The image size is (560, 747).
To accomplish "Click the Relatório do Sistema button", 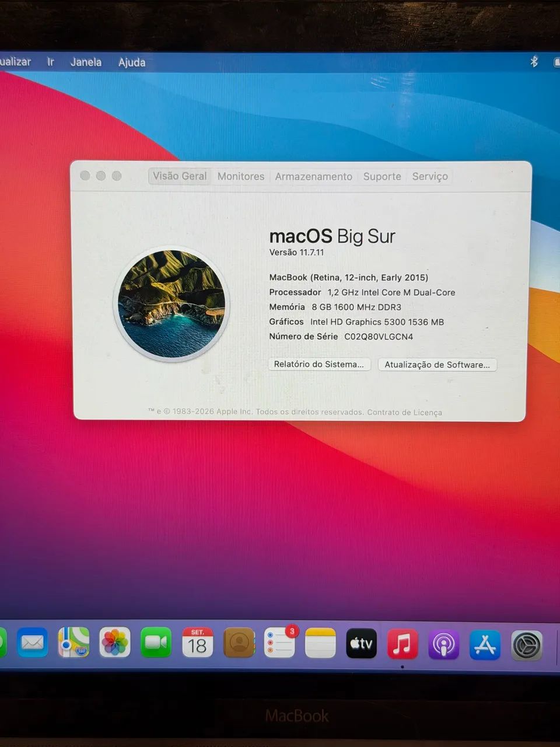I will [x=319, y=364].
